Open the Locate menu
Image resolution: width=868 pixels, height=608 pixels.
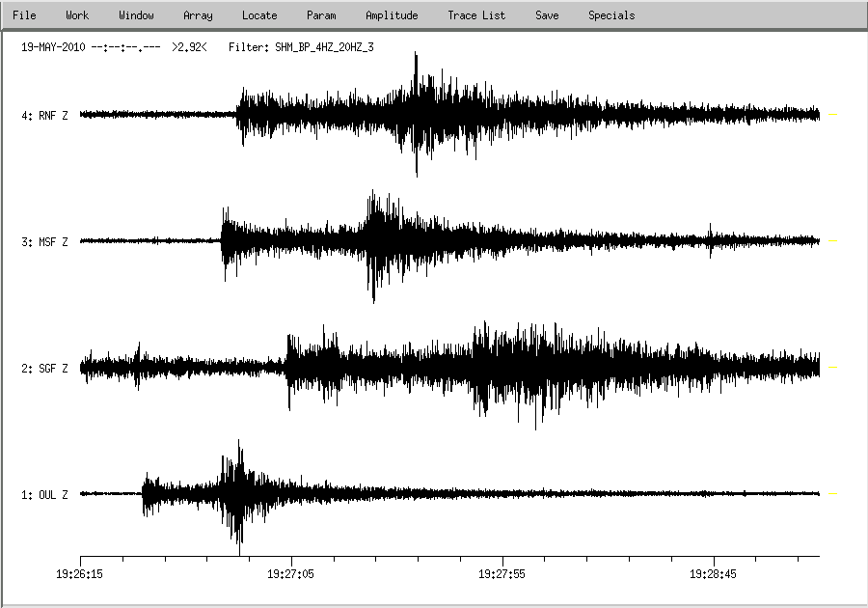(x=259, y=15)
